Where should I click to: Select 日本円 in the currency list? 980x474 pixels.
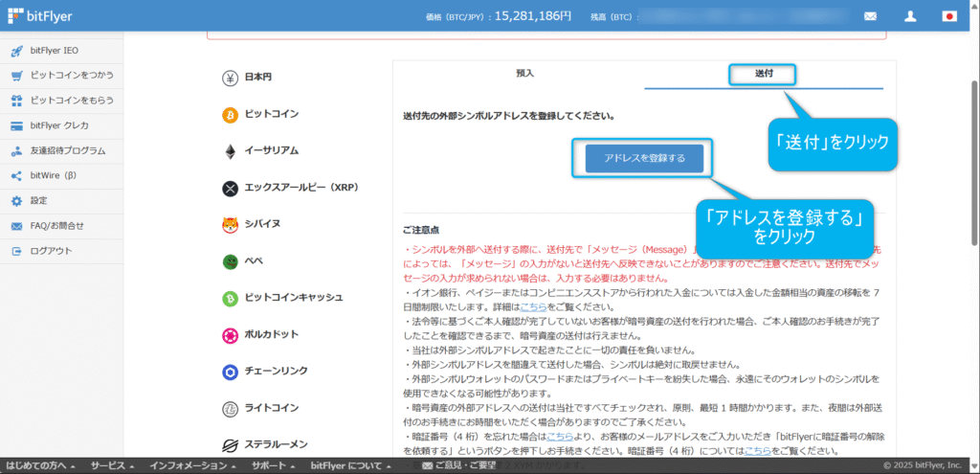pos(257,78)
